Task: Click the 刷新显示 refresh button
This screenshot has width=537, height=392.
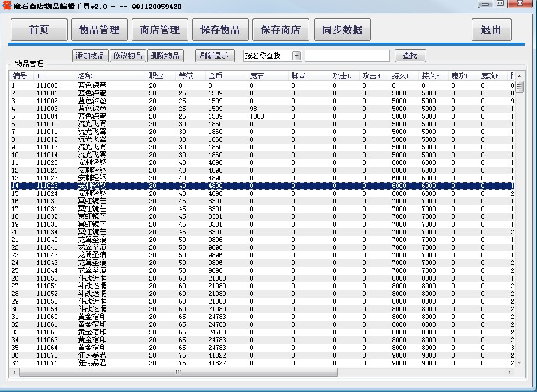Action: point(214,56)
